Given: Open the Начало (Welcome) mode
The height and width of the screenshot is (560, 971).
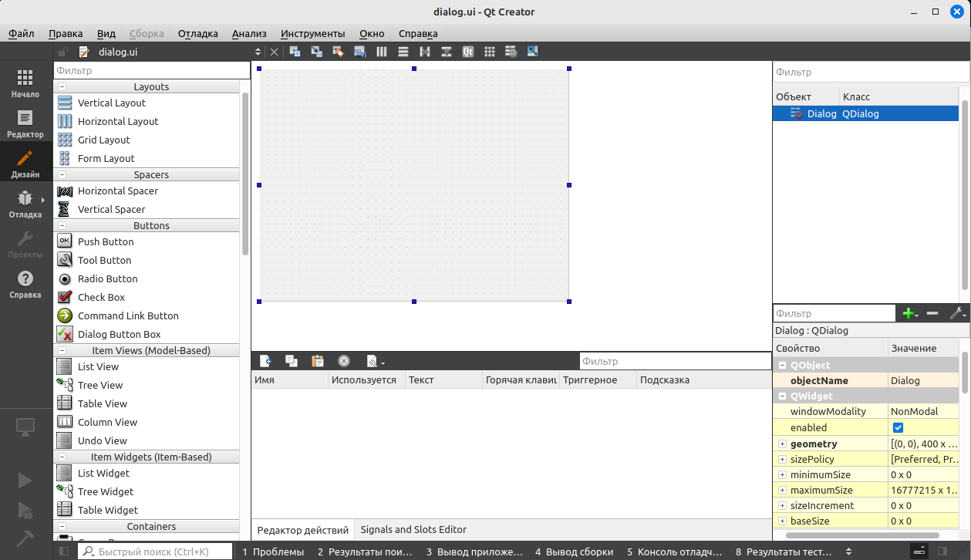Looking at the screenshot, I should 25,83.
